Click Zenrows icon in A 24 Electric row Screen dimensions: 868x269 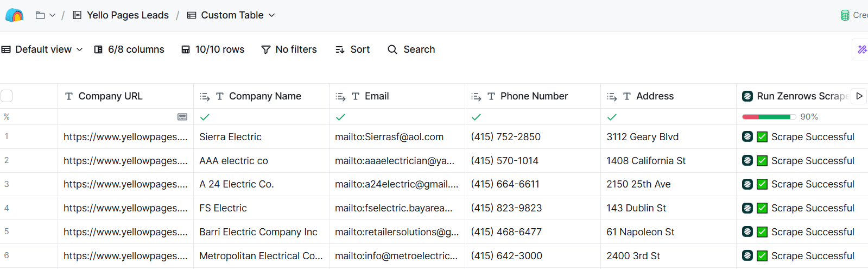coord(747,184)
